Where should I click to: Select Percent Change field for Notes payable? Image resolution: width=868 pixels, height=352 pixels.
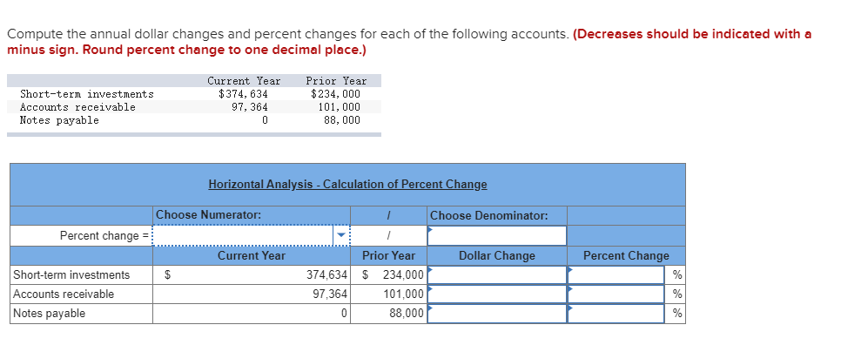click(x=616, y=313)
